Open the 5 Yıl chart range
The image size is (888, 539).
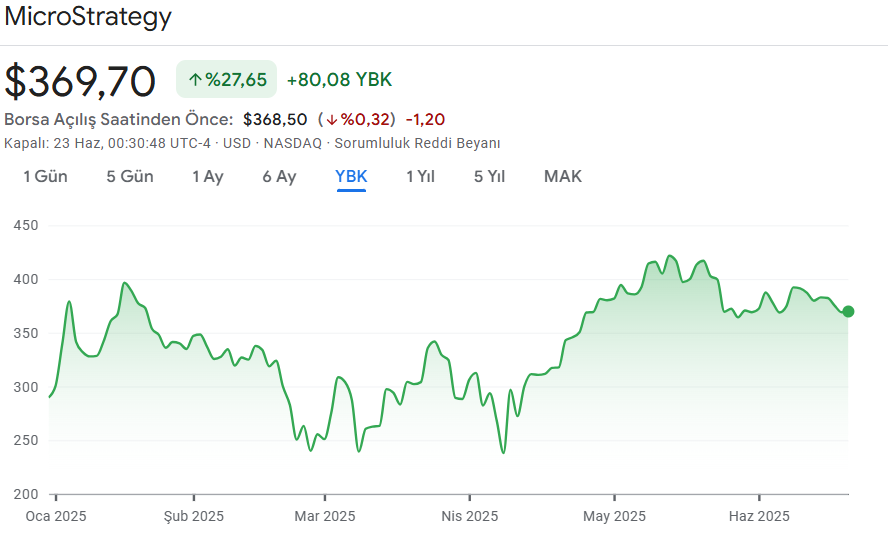tap(489, 177)
